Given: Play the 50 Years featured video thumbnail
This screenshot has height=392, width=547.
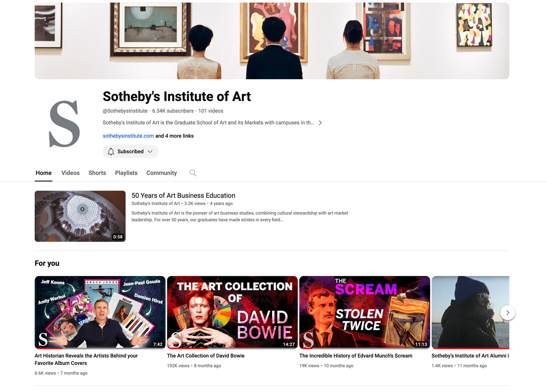Looking at the screenshot, I should click(80, 216).
